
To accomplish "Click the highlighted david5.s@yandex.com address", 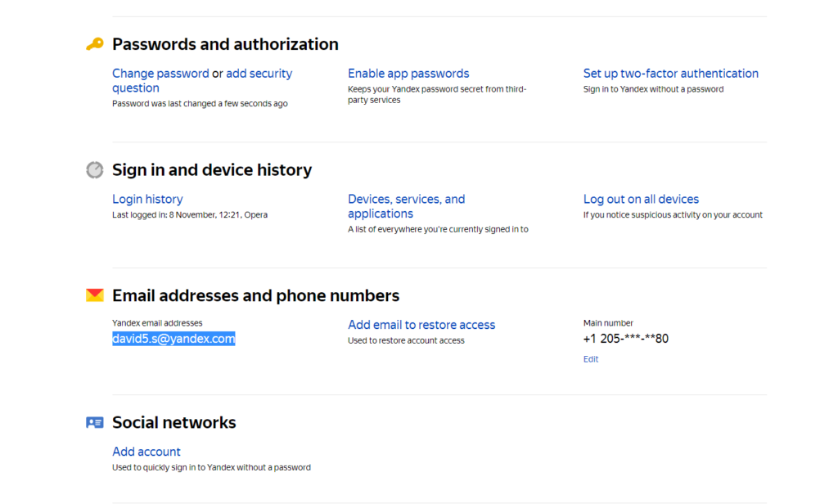I will [x=173, y=339].
